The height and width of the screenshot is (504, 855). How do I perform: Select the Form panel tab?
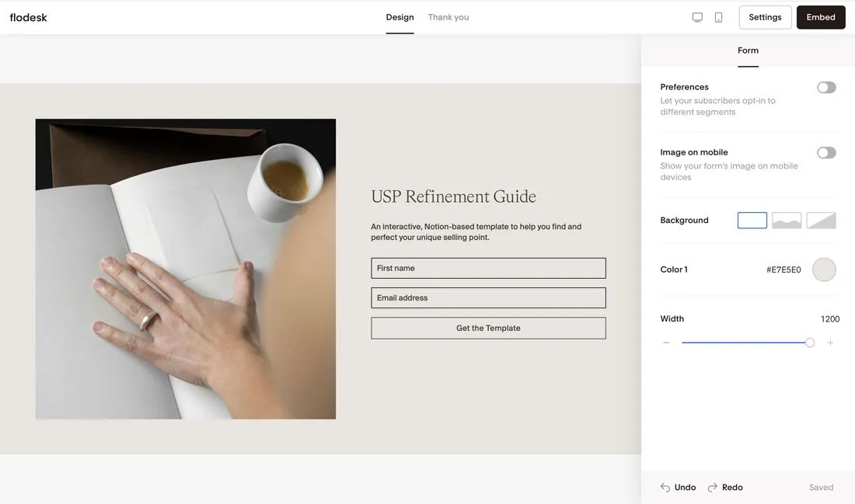pyautogui.click(x=749, y=48)
